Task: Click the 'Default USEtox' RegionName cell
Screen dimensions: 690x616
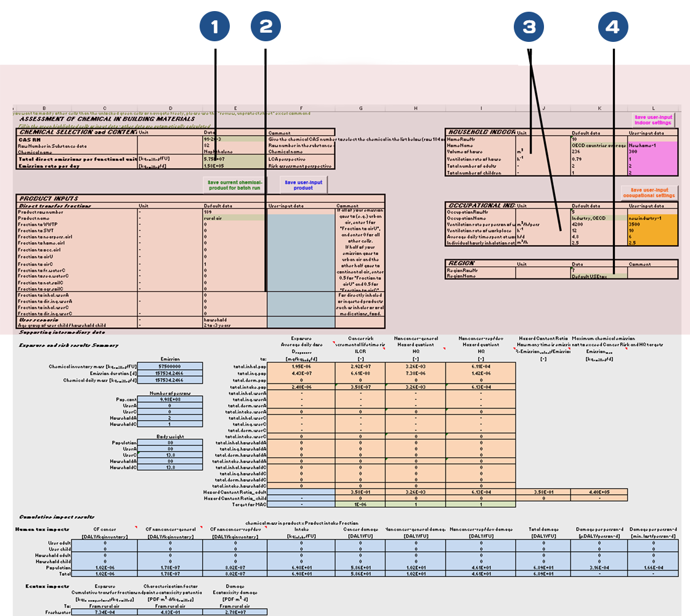Action: 598,276
